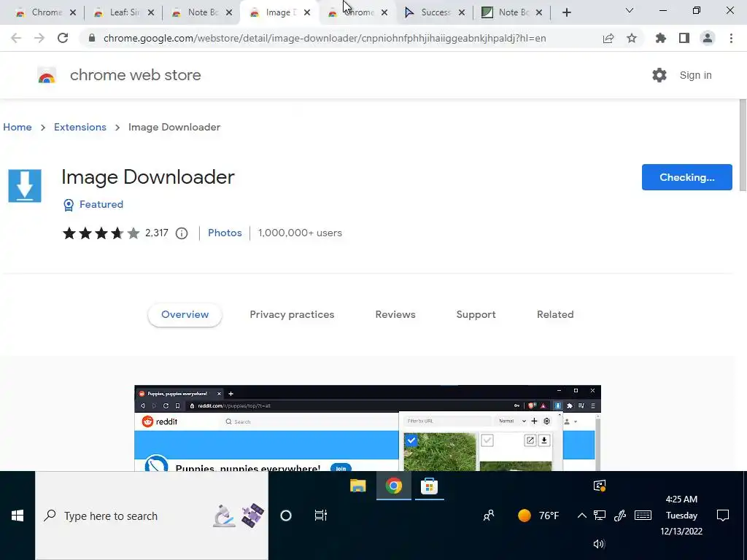Screen dimensions: 747x560
Task: Expand hidden system tray icons chevron
Action: coord(581,516)
